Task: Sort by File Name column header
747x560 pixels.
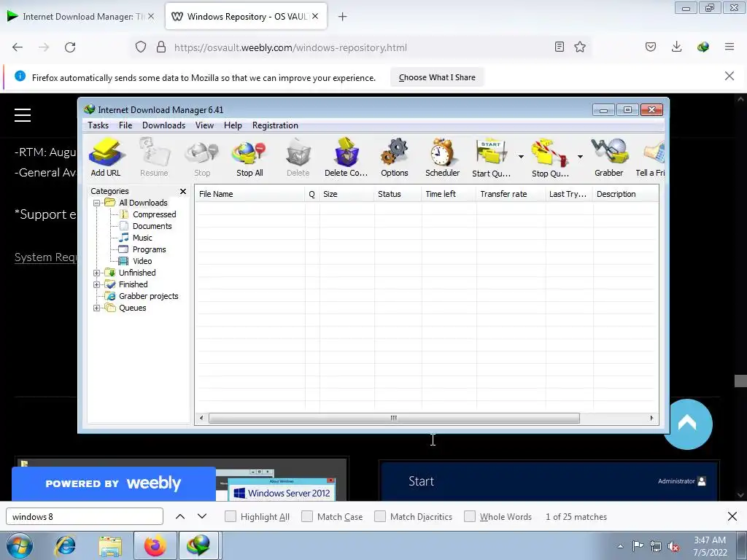Action: click(249, 194)
